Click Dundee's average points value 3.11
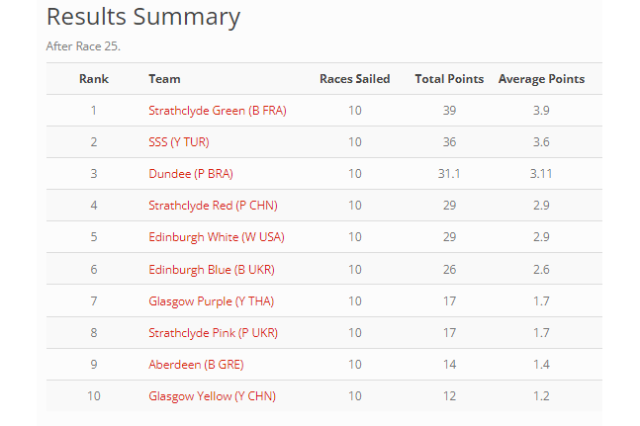This screenshot has height=426, width=640. (541, 174)
